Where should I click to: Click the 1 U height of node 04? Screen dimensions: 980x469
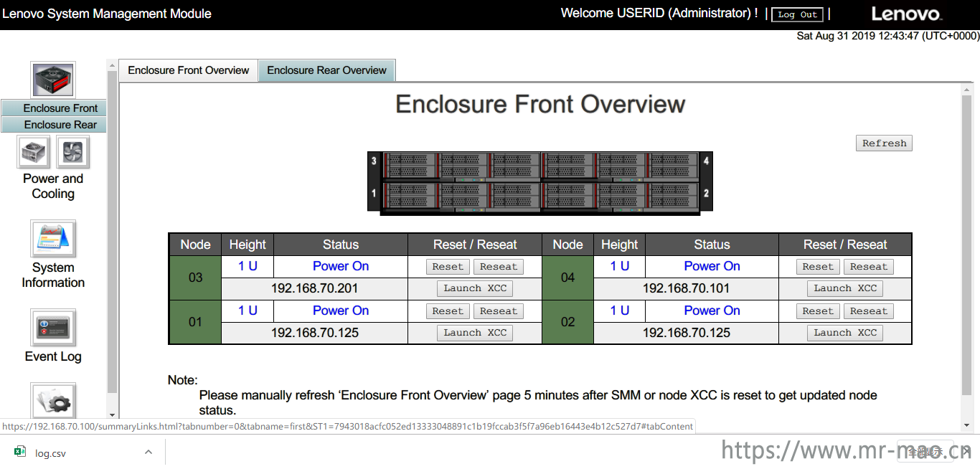click(x=620, y=266)
